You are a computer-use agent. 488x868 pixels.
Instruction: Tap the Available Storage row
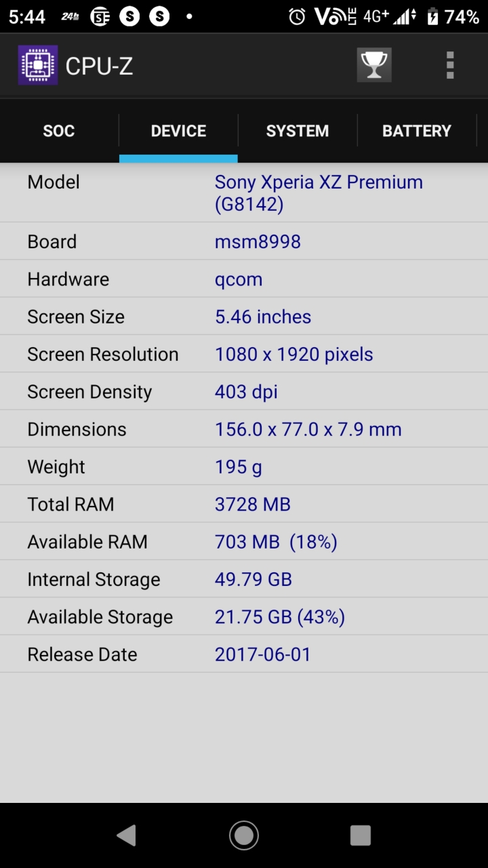(244, 616)
